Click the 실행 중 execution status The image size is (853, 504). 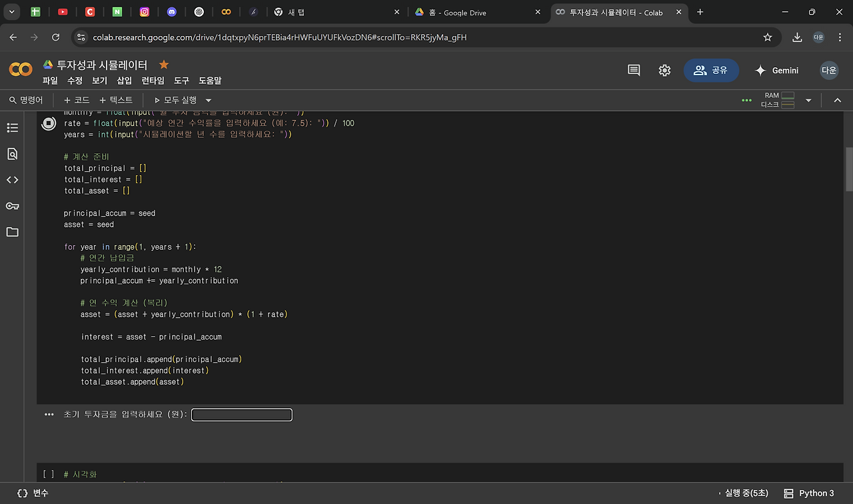pos(744,493)
